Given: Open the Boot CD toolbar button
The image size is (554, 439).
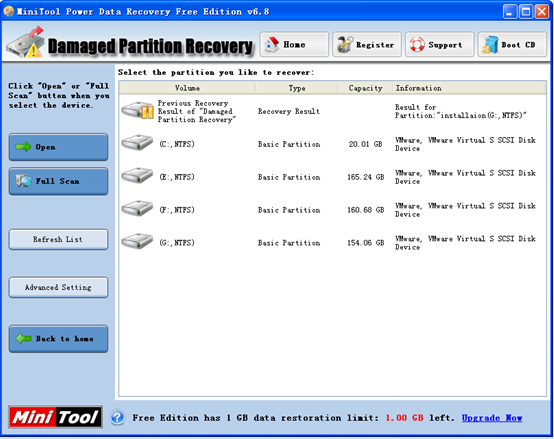Looking at the screenshot, I should tap(512, 44).
